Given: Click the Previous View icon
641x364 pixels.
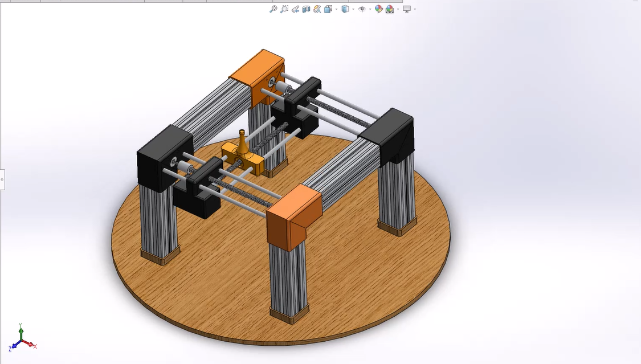Looking at the screenshot, I should (x=295, y=9).
